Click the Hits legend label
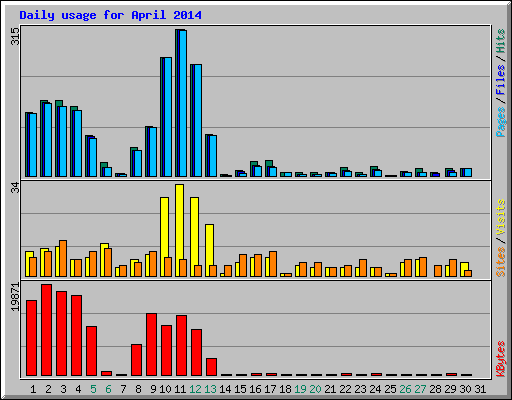The width and height of the screenshot is (512, 400). coord(500,41)
